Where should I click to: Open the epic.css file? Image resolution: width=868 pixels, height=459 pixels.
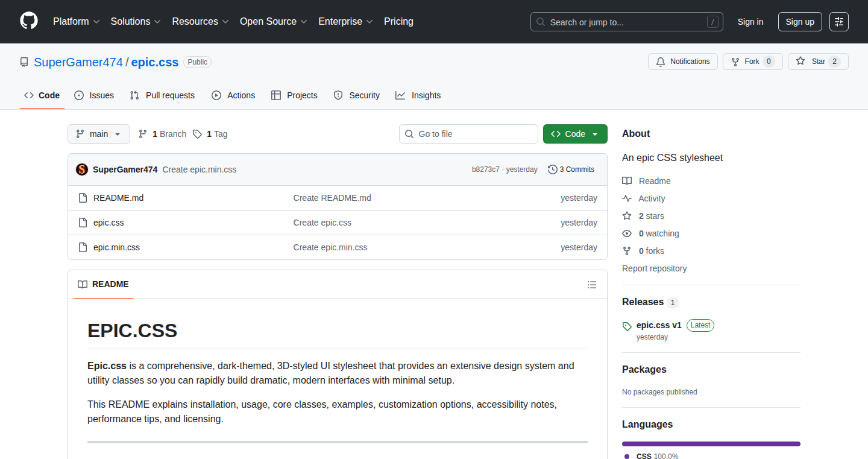(x=108, y=223)
